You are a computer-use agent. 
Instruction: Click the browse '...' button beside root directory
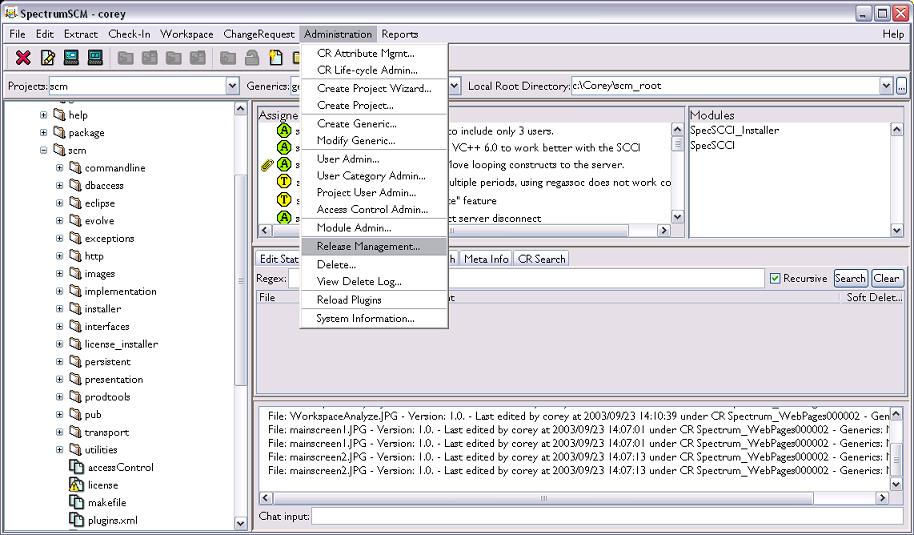coord(901,86)
